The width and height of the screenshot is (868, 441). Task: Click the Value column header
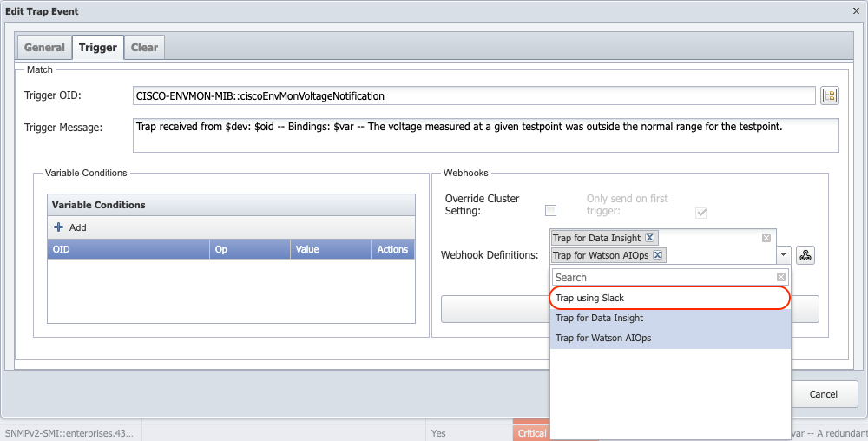(x=331, y=249)
